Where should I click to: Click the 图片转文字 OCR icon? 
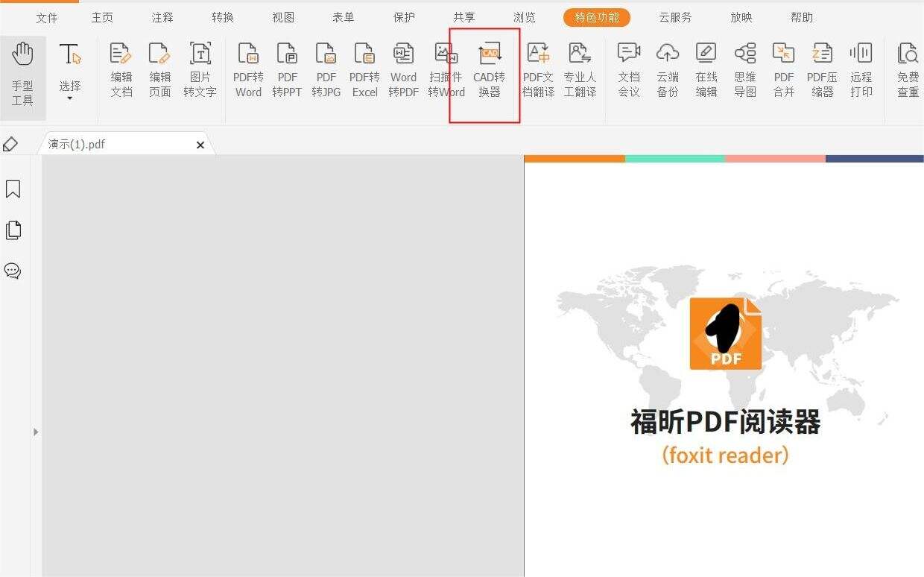[200, 71]
